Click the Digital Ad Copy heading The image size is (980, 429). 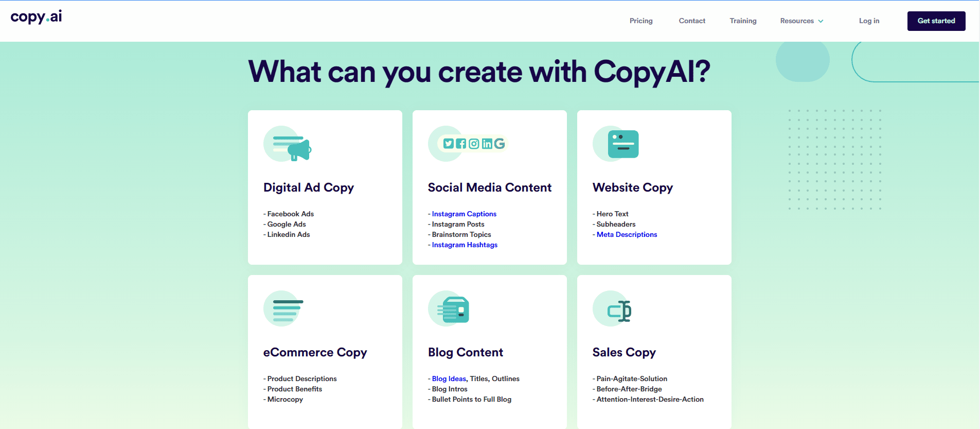point(309,187)
